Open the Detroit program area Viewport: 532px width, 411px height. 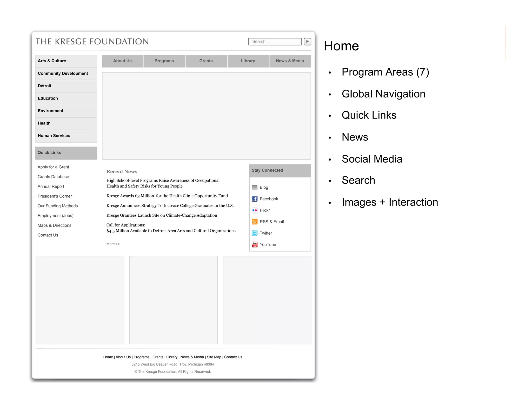[x=45, y=86]
